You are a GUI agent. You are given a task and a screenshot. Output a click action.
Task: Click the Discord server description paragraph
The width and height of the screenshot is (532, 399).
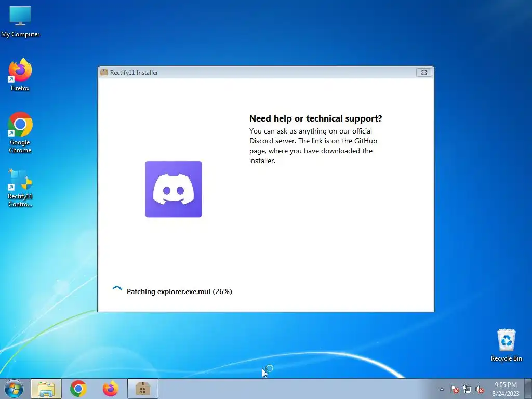tap(313, 146)
